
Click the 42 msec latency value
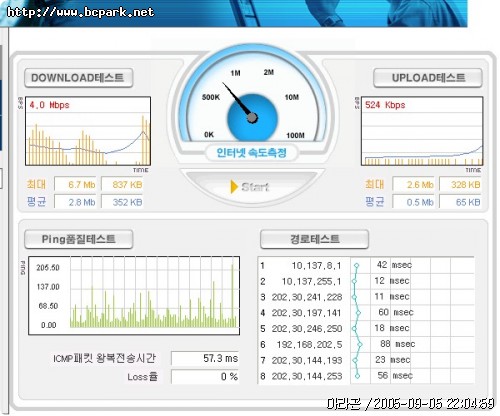coord(394,265)
